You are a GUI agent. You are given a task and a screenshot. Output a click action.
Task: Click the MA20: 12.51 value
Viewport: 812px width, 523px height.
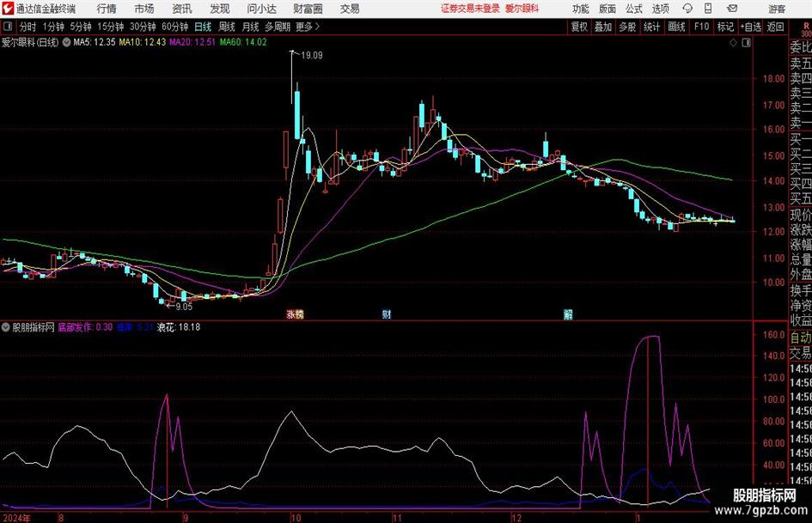click(192, 42)
